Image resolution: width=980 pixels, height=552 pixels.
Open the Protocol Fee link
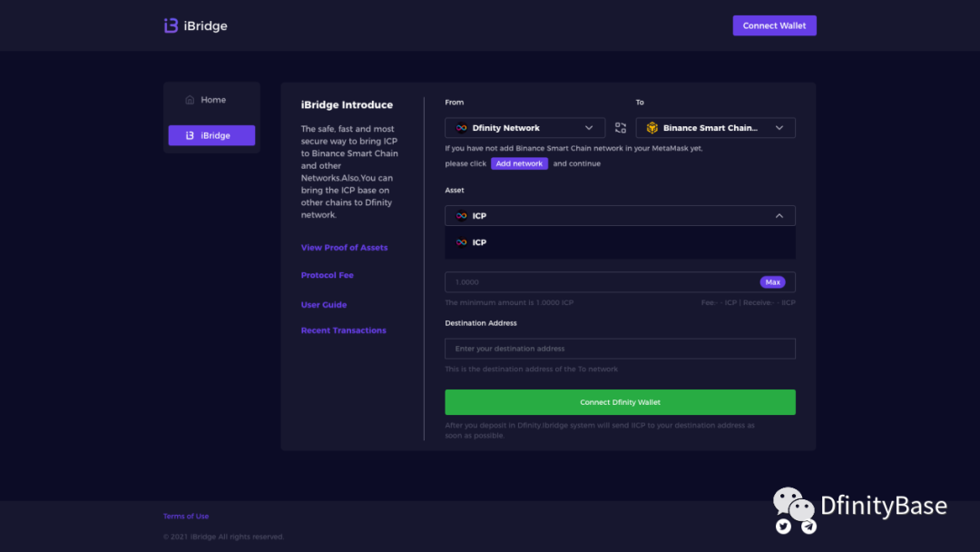pyautogui.click(x=328, y=275)
